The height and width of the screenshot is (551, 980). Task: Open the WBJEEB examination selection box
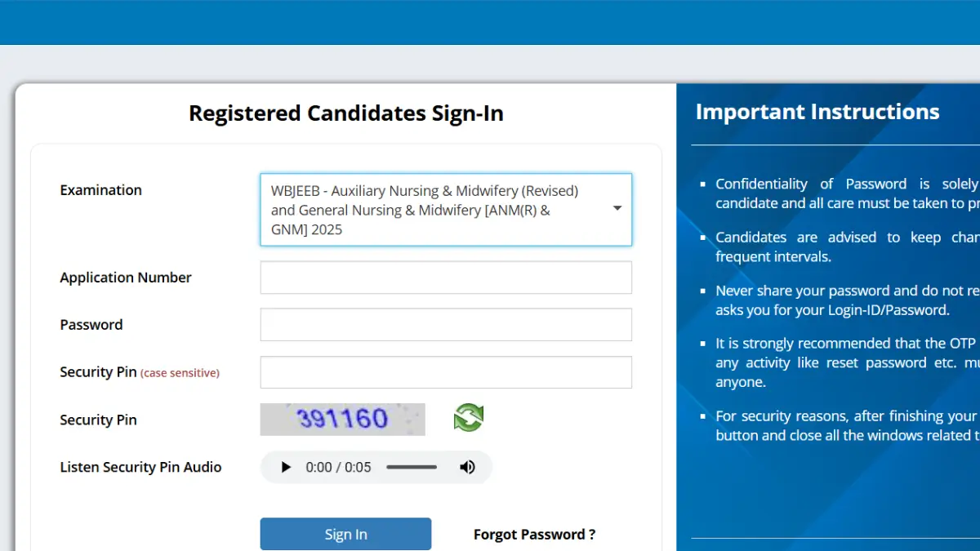(x=433, y=210)
